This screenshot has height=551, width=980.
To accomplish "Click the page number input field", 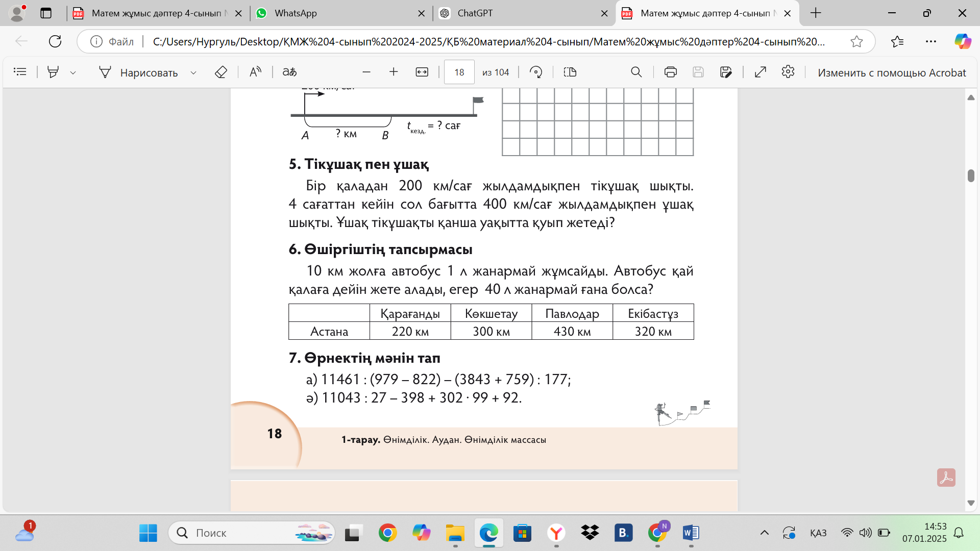I will tap(459, 72).
